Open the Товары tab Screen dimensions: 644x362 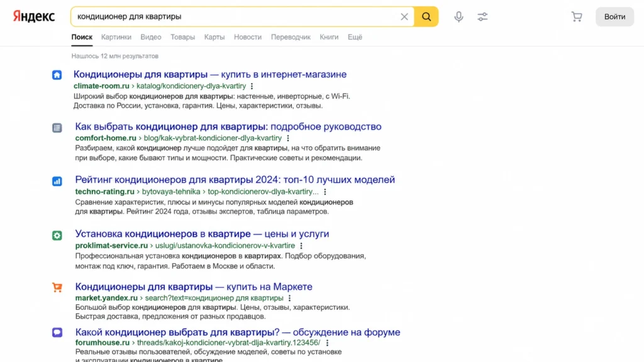pos(183,37)
